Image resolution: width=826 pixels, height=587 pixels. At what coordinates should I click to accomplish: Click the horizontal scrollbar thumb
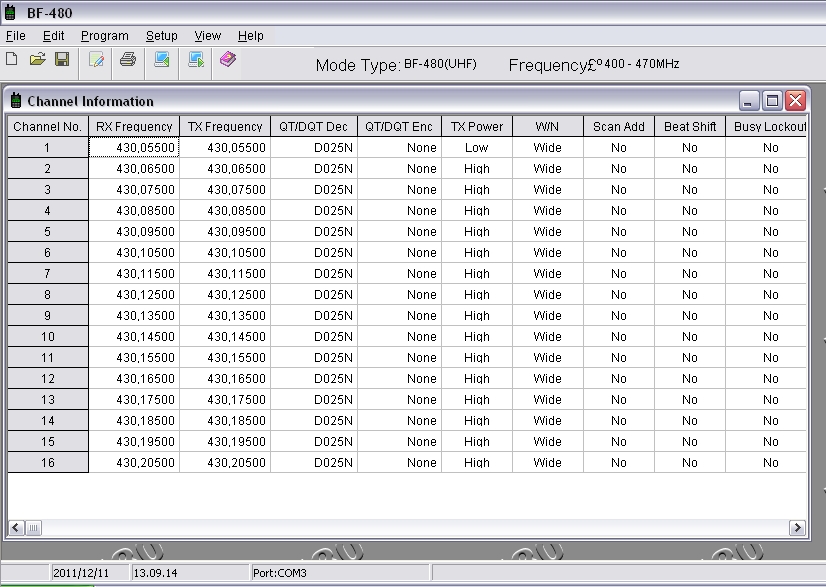(33, 527)
